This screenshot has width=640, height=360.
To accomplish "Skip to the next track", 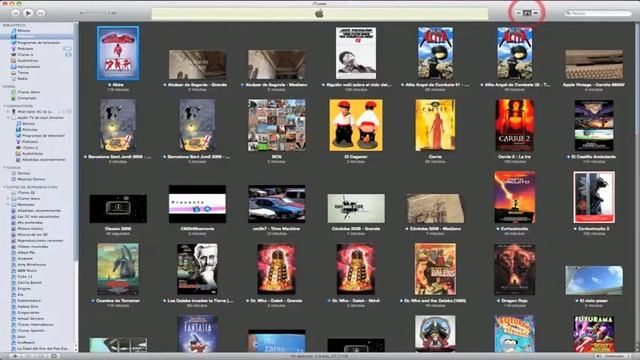I will (41, 13).
